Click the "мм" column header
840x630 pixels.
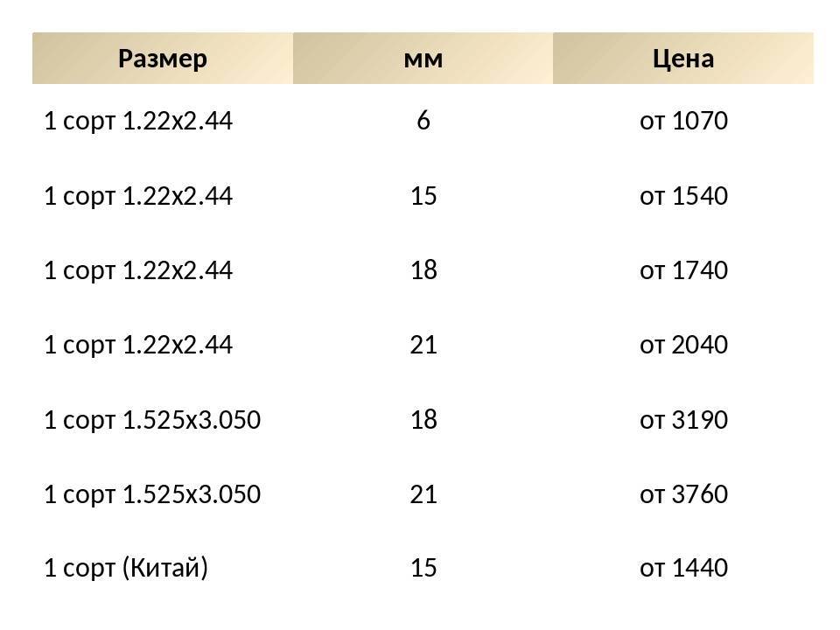pyautogui.click(x=423, y=59)
